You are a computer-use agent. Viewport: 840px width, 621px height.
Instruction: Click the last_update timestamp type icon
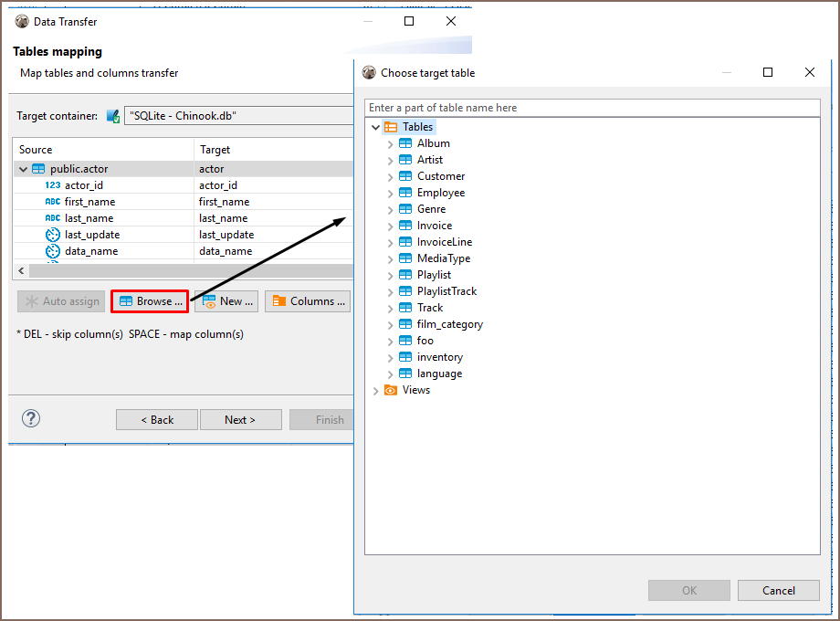[x=53, y=235]
